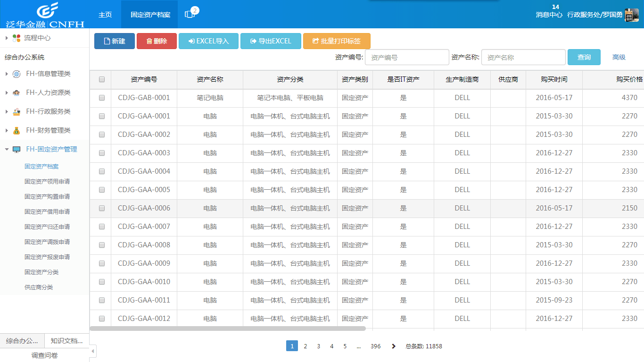Expand the 流程中心 tree arrow
The width and height of the screenshot is (644, 362).
(7, 38)
